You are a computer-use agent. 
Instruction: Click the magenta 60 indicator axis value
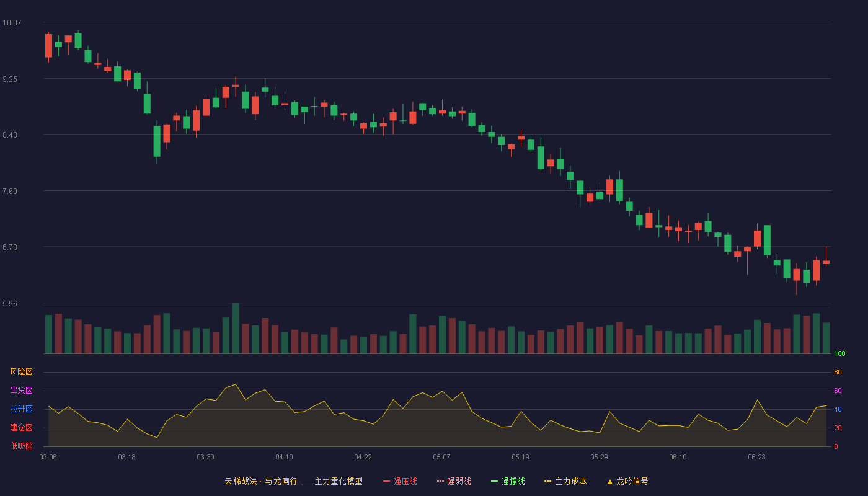coord(838,391)
